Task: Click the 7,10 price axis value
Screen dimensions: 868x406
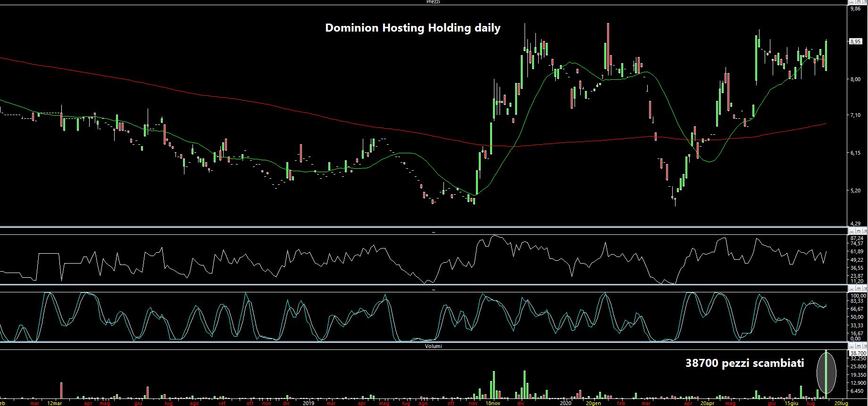Action: (855, 115)
